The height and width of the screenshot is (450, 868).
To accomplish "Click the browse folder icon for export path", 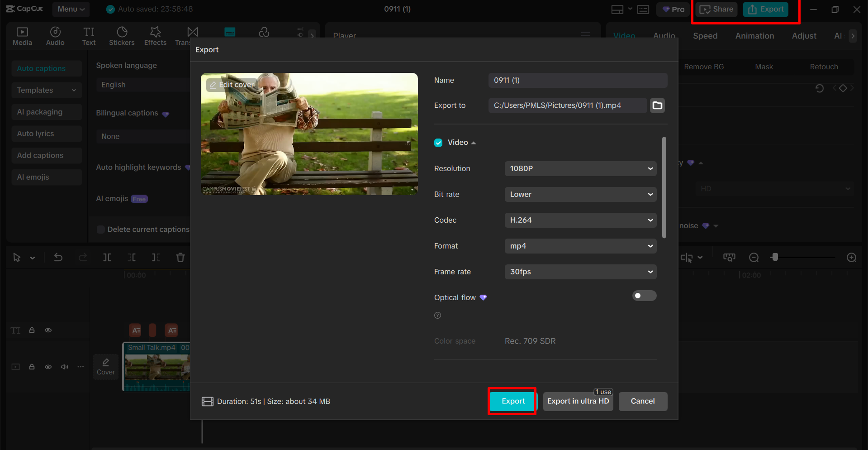I will [x=657, y=105].
